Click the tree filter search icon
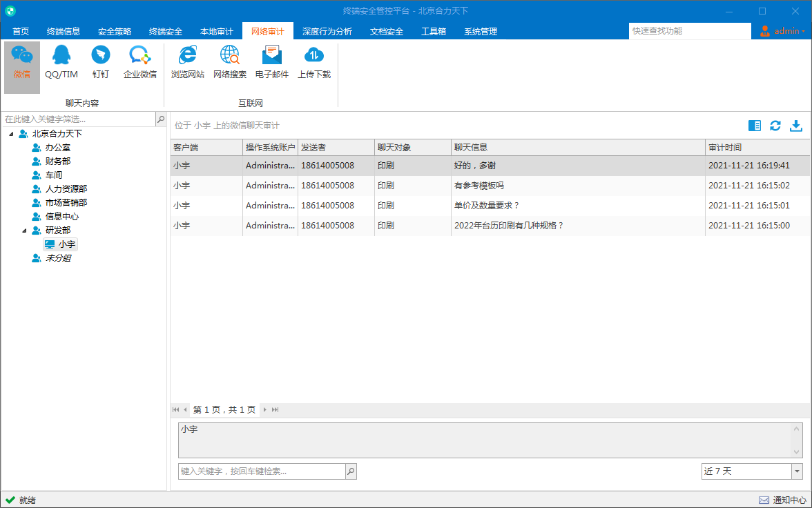This screenshot has height=508, width=812. point(161,119)
